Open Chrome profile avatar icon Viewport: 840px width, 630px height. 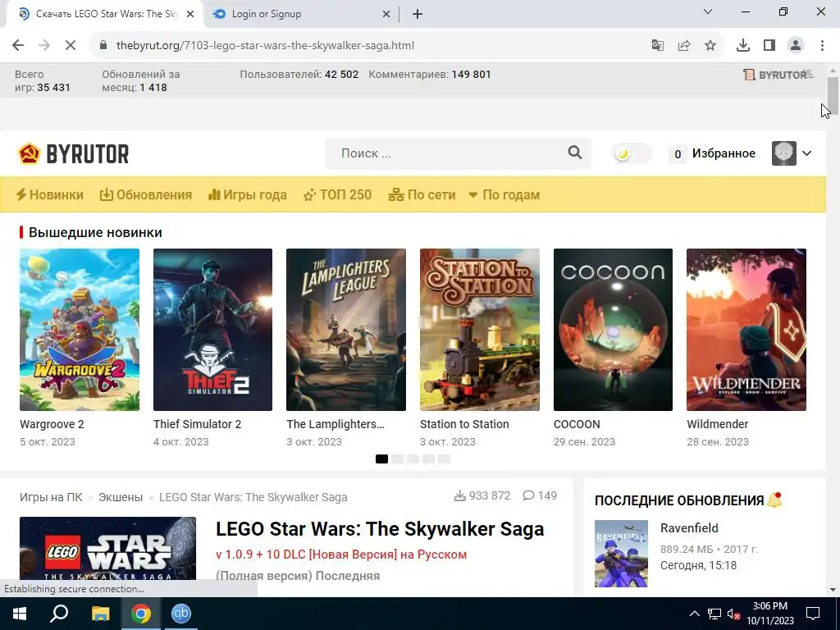(796, 46)
